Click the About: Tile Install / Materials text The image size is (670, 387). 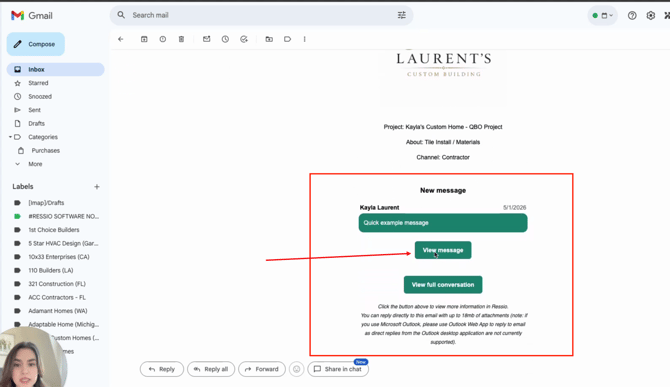click(x=443, y=142)
